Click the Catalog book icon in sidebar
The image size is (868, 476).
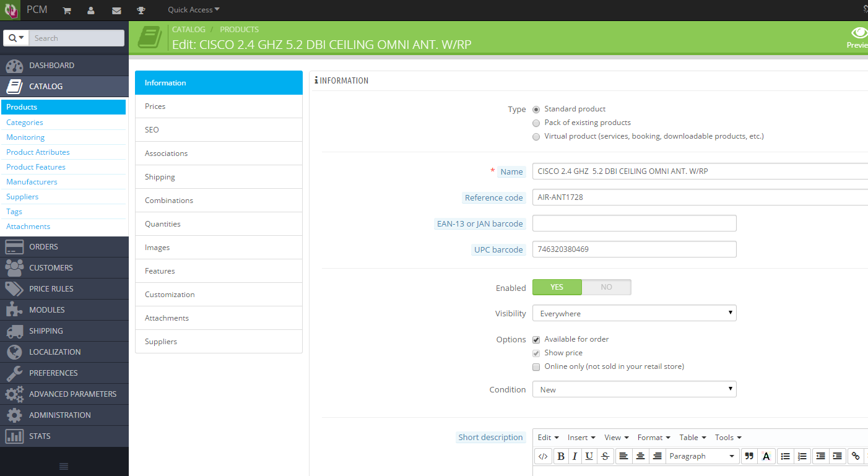coord(14,87)
